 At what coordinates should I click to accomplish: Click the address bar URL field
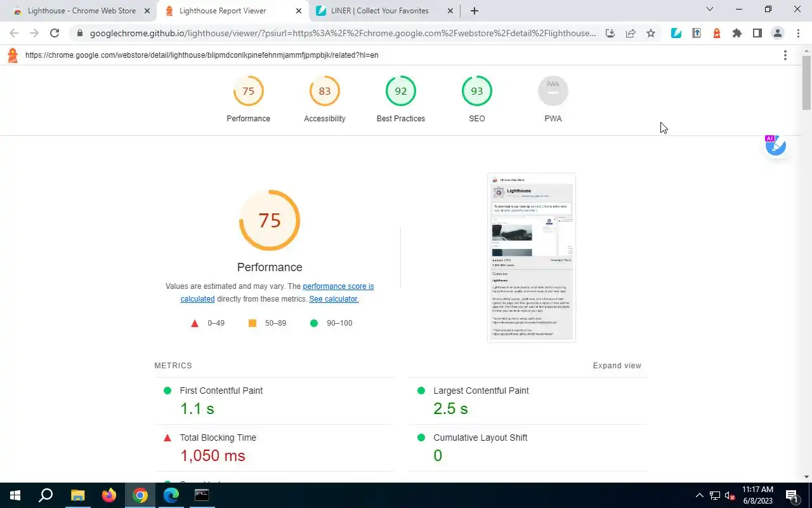tap(343, 33)
